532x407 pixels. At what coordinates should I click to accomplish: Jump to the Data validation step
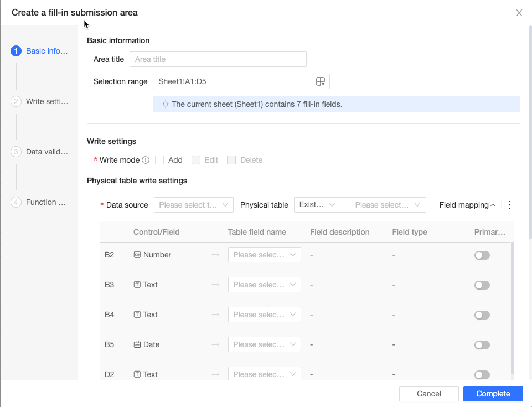coord(47,152)
